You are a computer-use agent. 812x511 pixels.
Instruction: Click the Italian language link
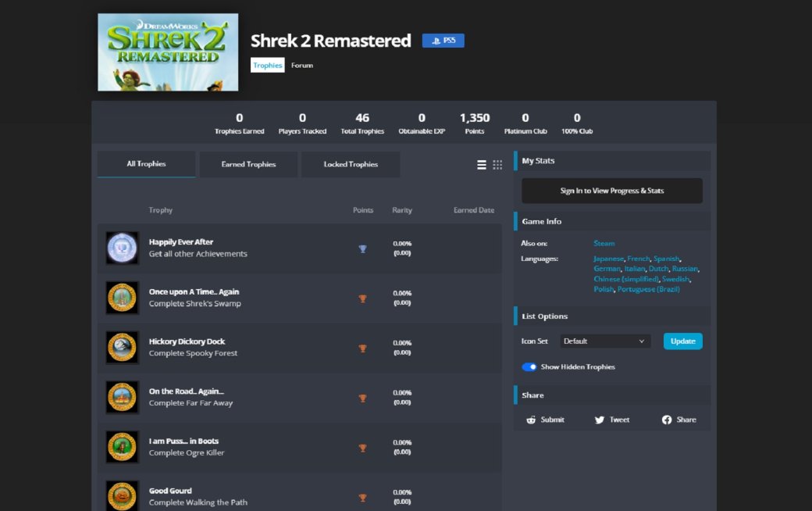(634, 269)
